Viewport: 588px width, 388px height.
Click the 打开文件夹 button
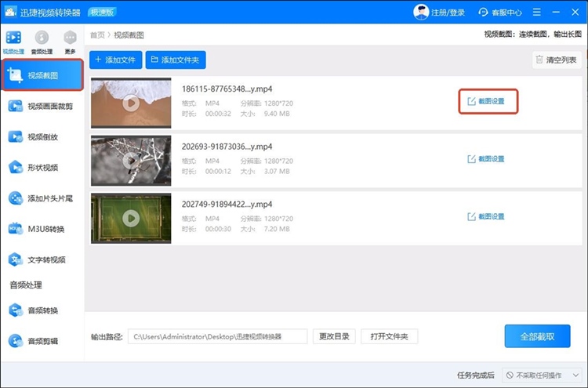pyautogui.click(x=389, y=336)
